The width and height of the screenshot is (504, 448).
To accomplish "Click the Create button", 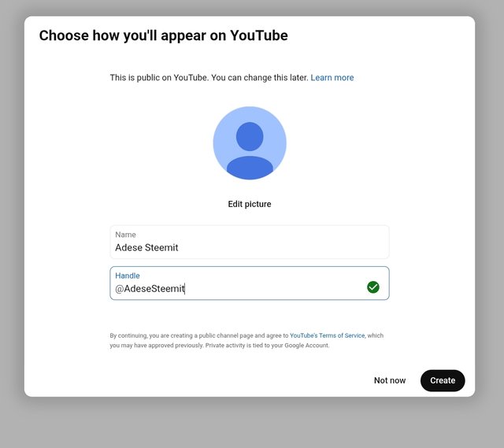I will pos(443,380).
